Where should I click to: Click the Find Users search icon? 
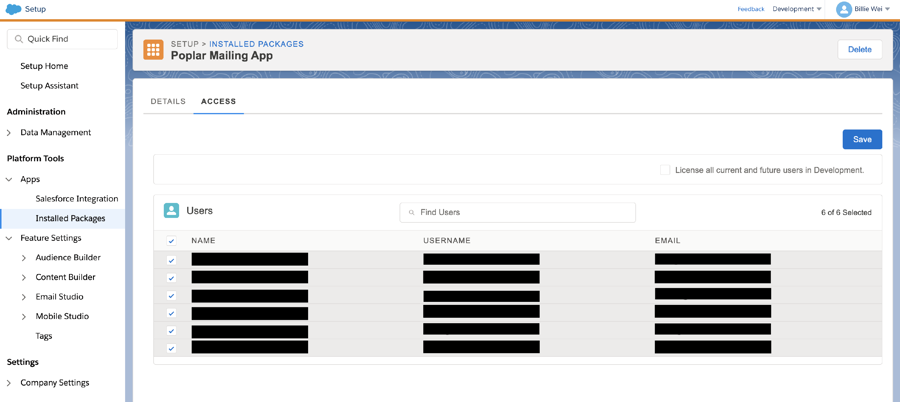click(411, 213)
